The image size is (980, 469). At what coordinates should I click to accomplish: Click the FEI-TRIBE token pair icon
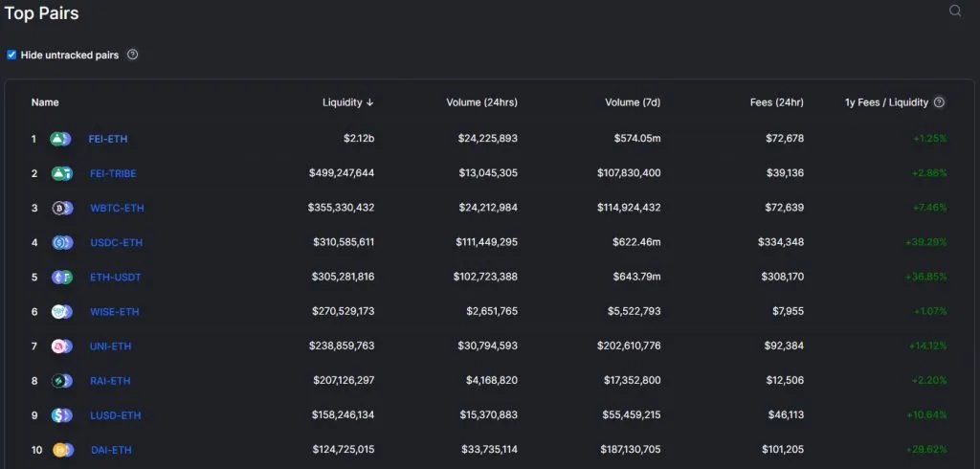pyautogui.click(x=62, y=173)
